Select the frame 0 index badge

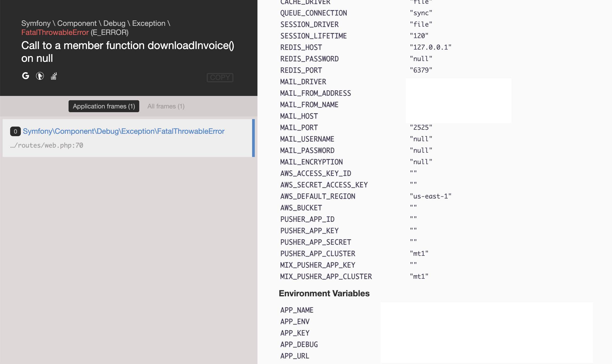tap(15, 131)
